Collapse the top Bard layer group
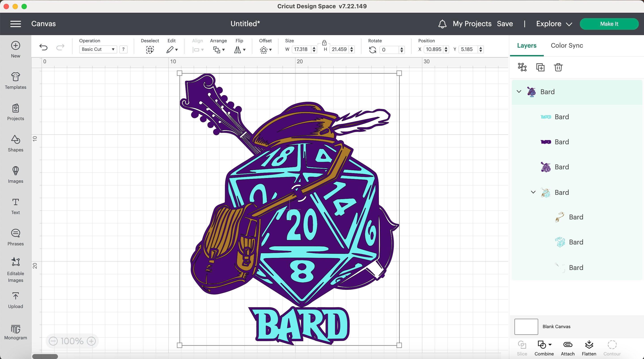This screenshot has width=644, height=359. [519, 91]
